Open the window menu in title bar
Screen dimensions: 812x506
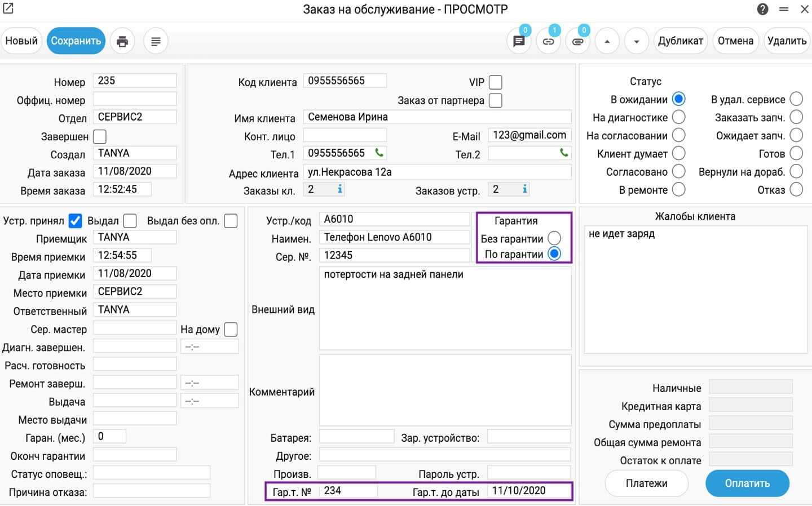click(x=784, y=9)
